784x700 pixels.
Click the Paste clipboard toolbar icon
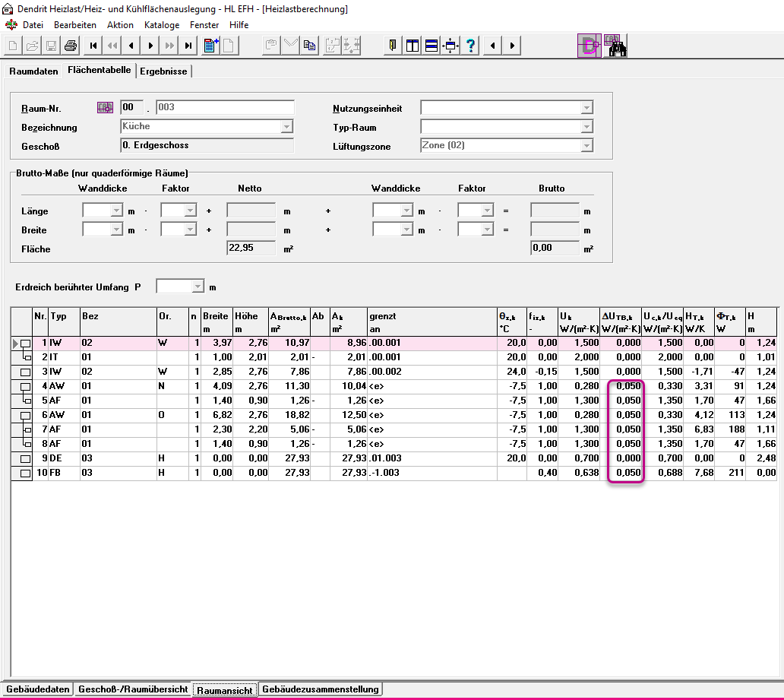[x=271, y=46]
